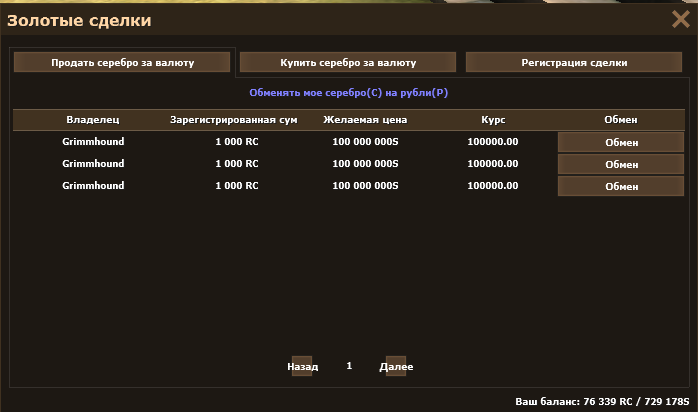Click the Обмен column header

620,120
